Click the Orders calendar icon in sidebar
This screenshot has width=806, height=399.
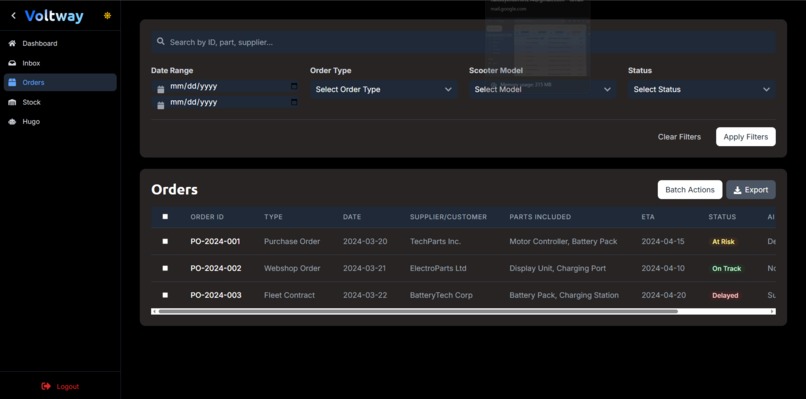[12, 82]
